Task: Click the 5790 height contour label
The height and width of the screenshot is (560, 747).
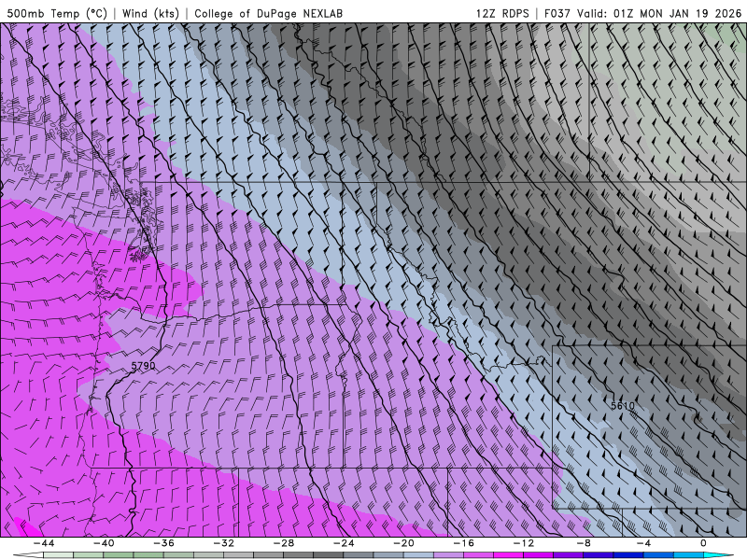Action: [x=143, y=366]
